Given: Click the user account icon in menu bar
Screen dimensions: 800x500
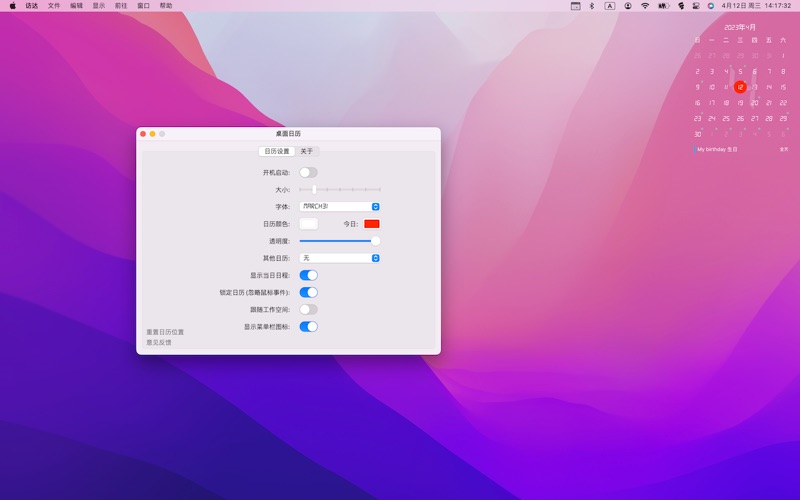Looking at the screenshot, I should (628, 6).
